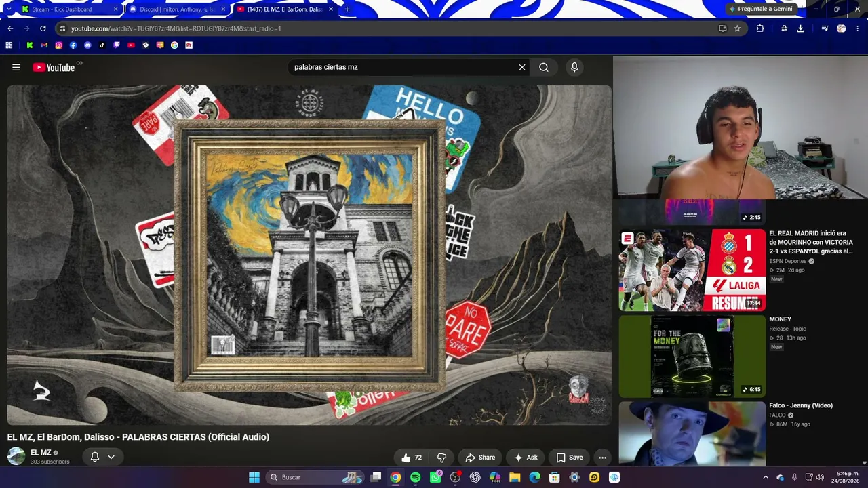The height and width of the screenshot is (488, 868).
Task: Click the taskbar Buscar search box
Action: tap(315, 477)
